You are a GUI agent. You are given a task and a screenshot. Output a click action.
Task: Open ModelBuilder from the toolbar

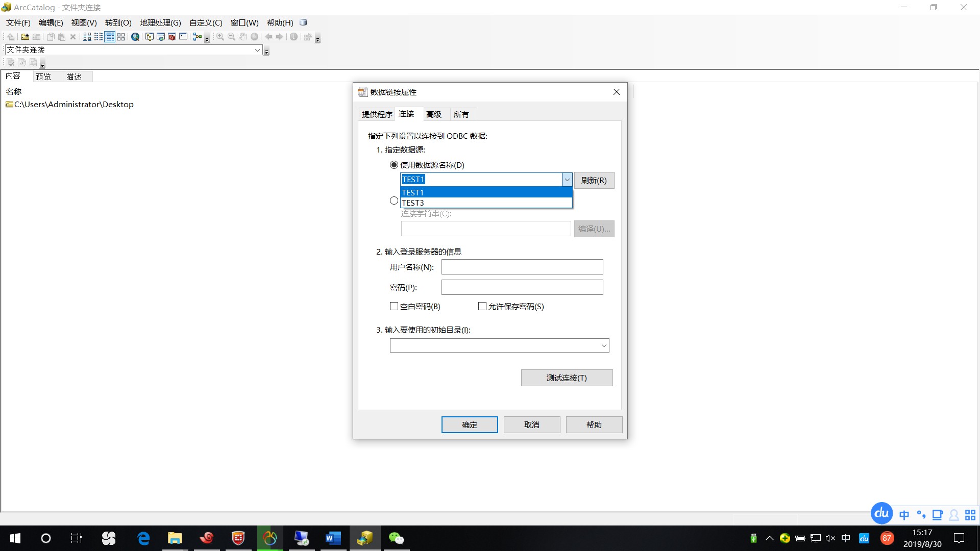[198, 36]
